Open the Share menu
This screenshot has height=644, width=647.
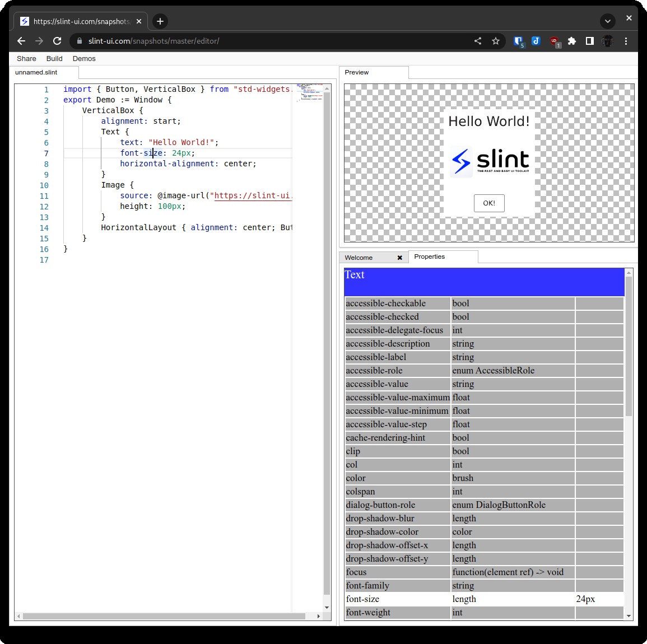tap(26, 59)
